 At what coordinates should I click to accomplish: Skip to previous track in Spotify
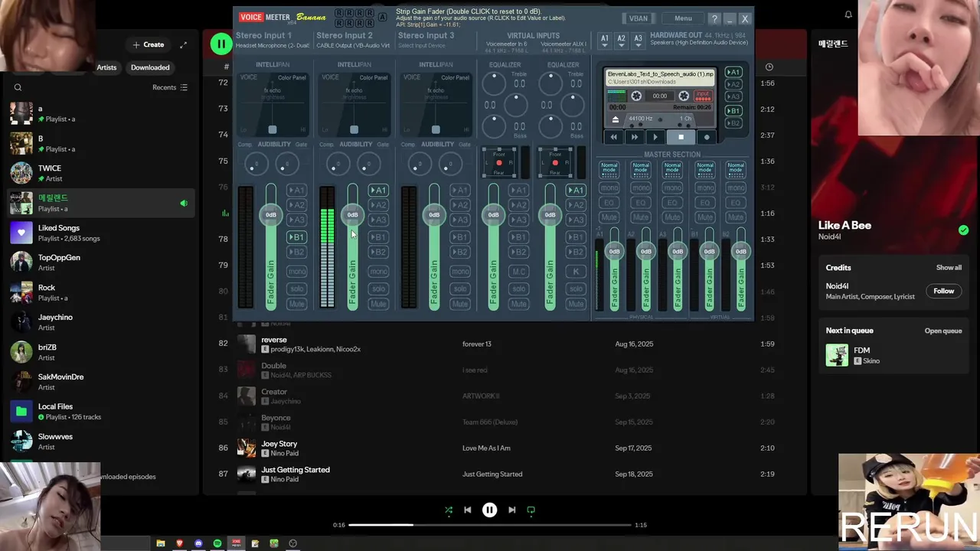[468, 510]
